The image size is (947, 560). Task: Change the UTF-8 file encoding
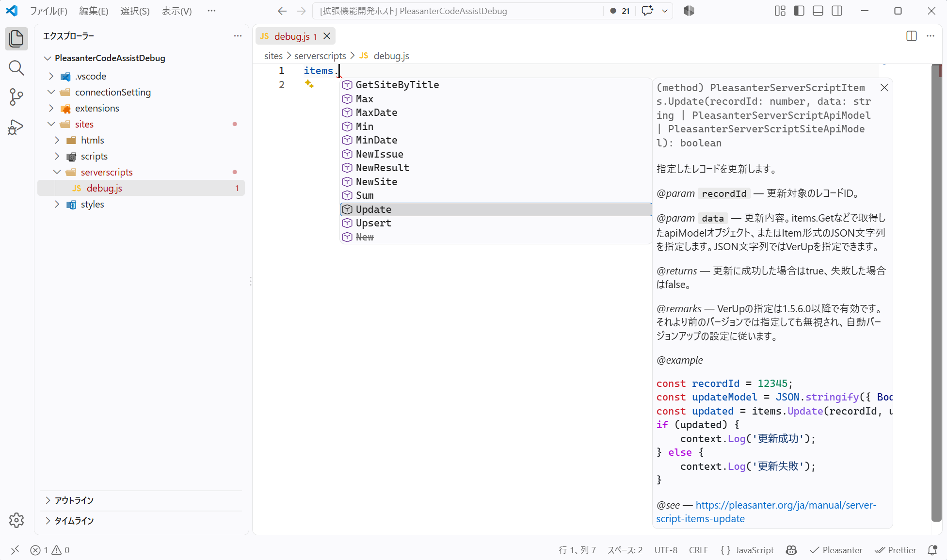pyautogui.click(x=666, y=550)
